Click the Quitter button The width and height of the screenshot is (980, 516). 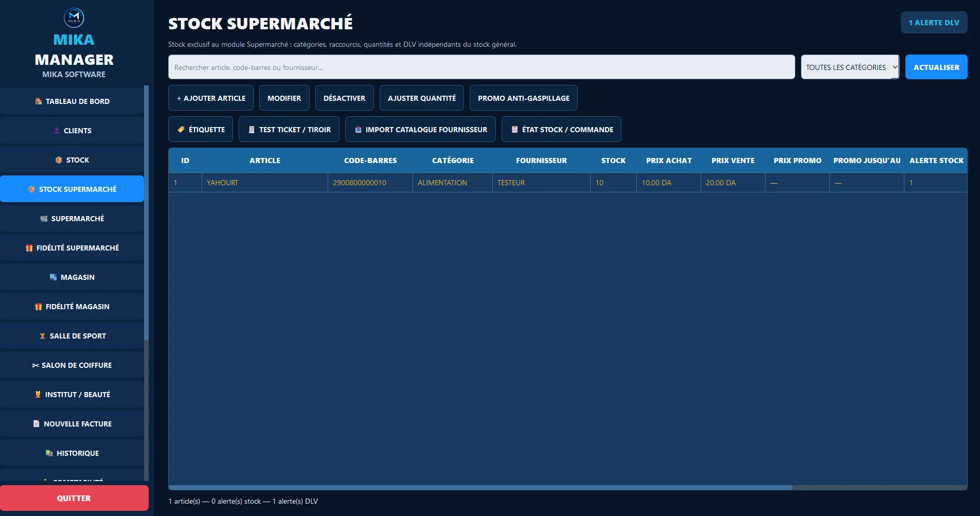tap(74, 498)
